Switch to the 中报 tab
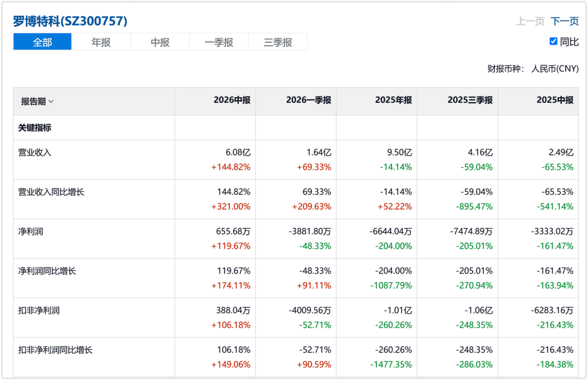The width and height of the screenshot is (588, 380). [160, 42]
